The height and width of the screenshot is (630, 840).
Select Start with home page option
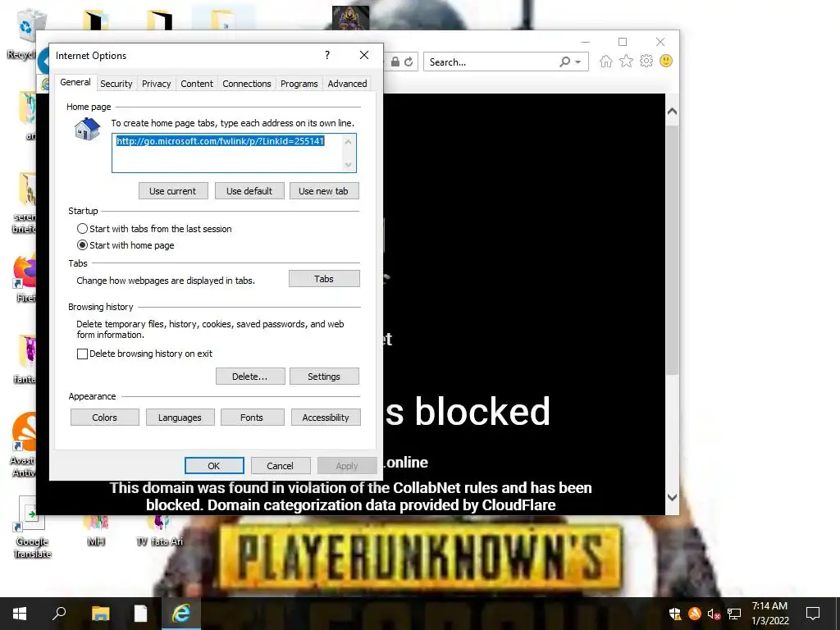pyautogui.click(x=126, y=245)
